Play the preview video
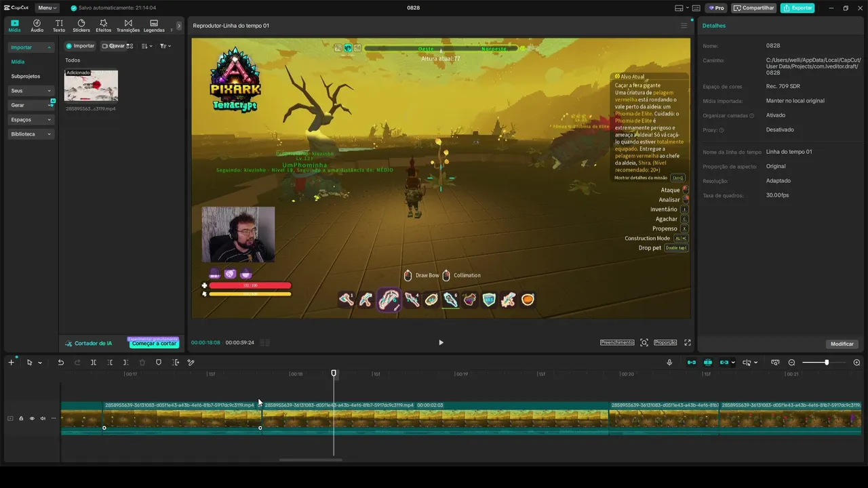This screenshot has width=868, height=488. click(441, 343)
